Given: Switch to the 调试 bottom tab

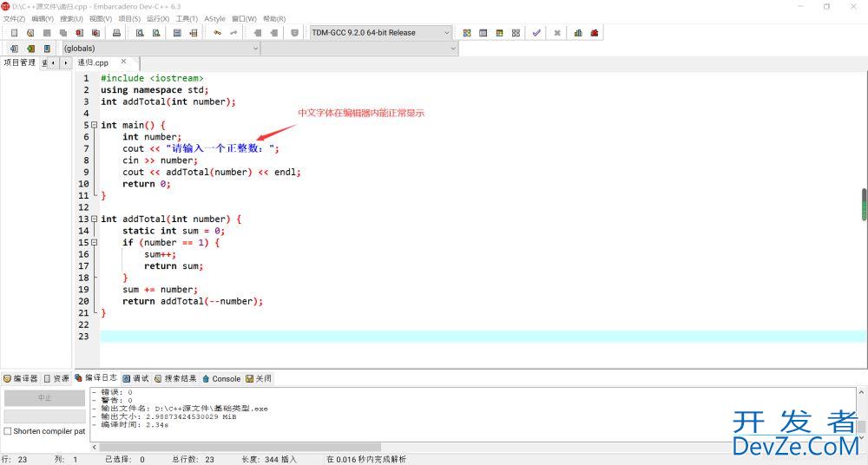Looking at the screenshot, I should tap(136, 378).
